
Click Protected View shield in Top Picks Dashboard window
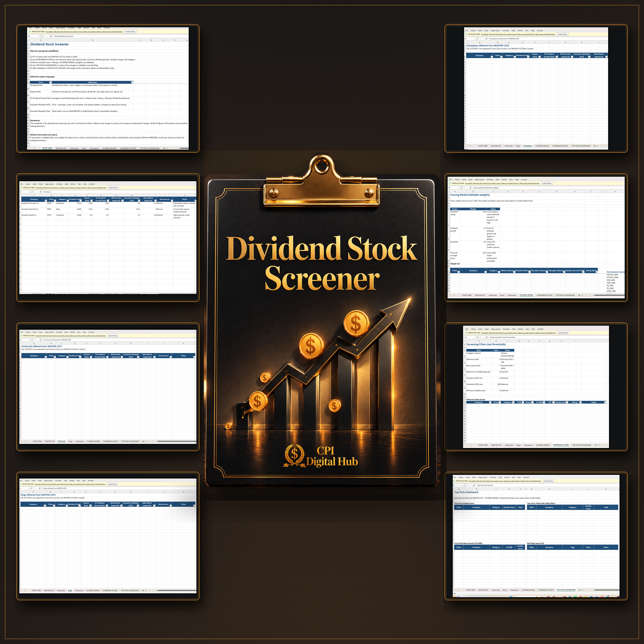(x=454, y=481)
